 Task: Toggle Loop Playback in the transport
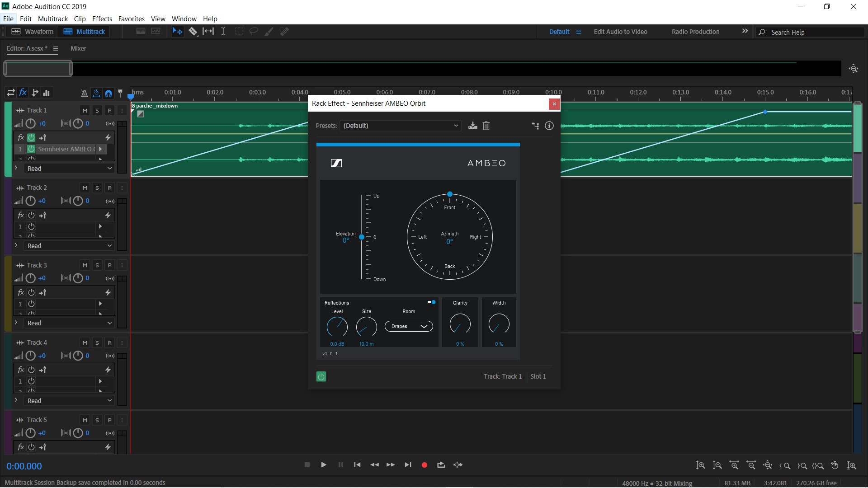tap(441, 465)
